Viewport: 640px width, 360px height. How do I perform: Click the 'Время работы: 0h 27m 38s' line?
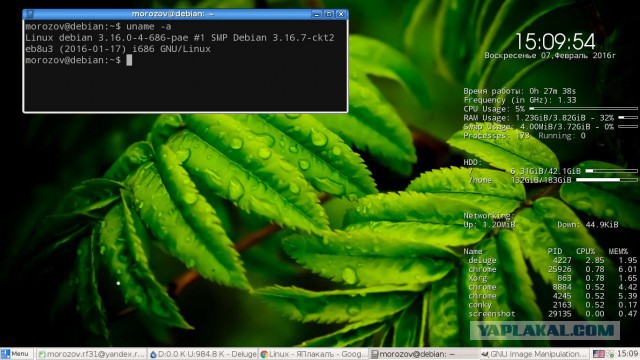pos(520,91)
